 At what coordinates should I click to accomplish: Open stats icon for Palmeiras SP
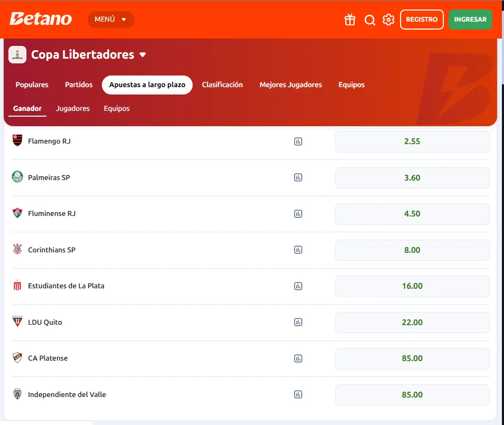click(298, 177)
